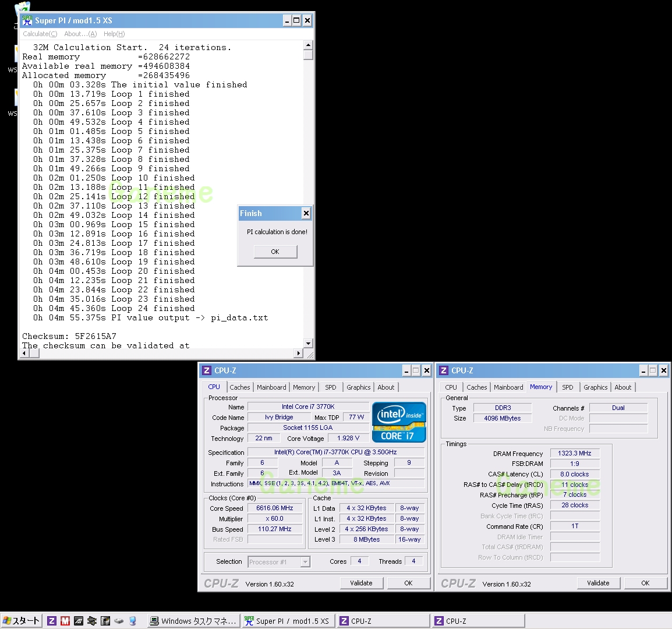
Task: Click Super PI vertical scrollbar up arrow
Action: (x=307, y=45)
